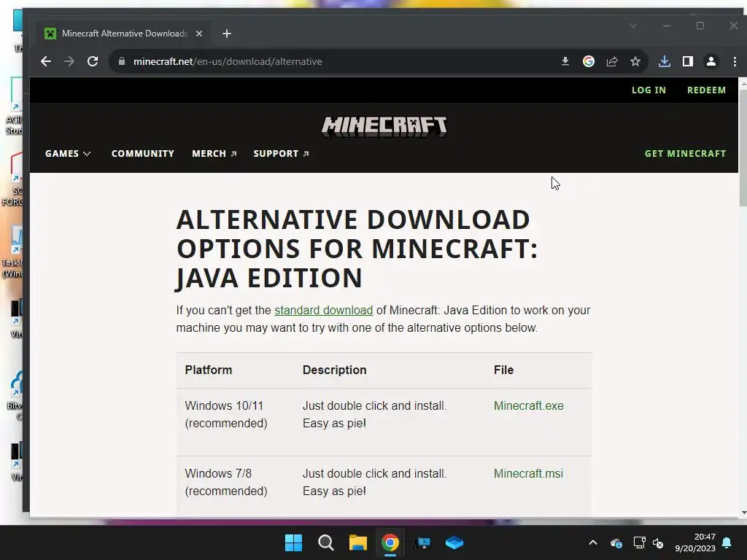Image resolution: width=747 pixels, height=560 pixels.
Task: Click the muted volume tray icon
Action: (x=658, y=542)
